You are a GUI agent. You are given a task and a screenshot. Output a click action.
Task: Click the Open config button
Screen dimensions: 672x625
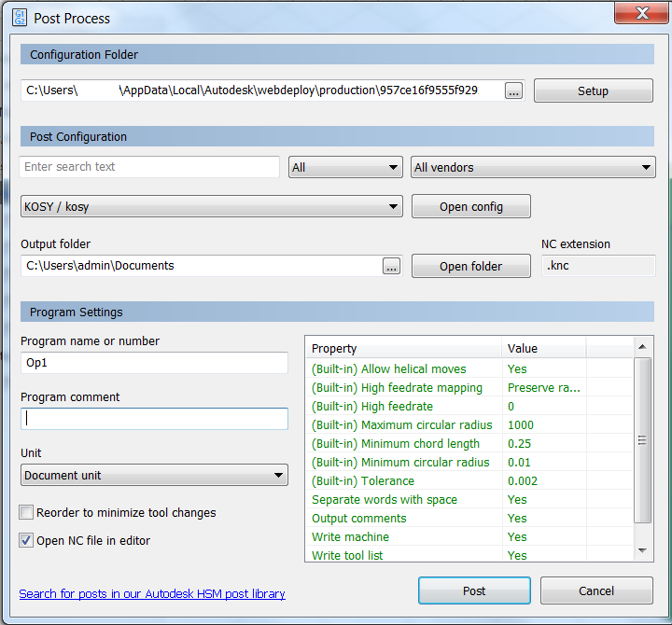[470, 206]
